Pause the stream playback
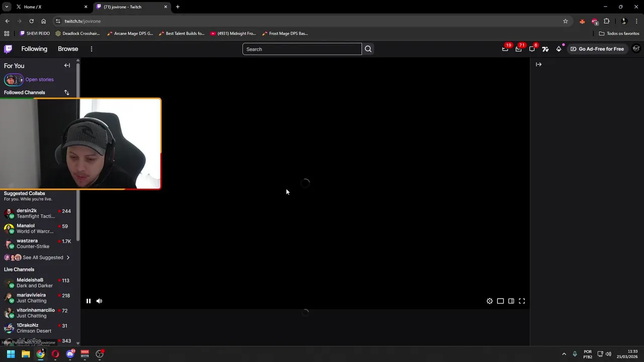 [x=89, y=301]
